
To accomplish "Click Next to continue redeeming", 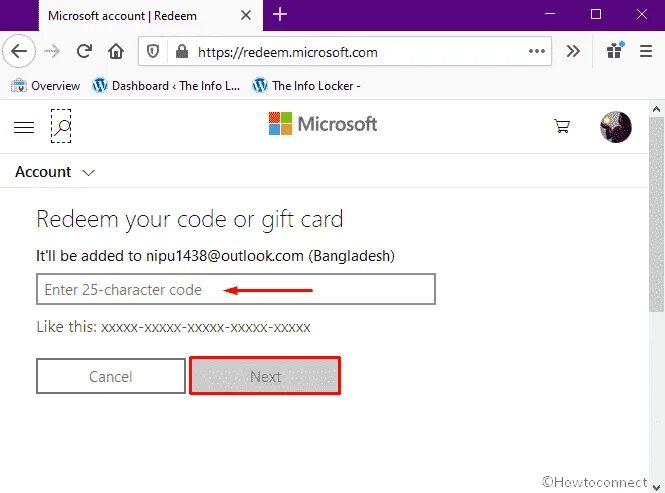I will [x=265, y=376].
